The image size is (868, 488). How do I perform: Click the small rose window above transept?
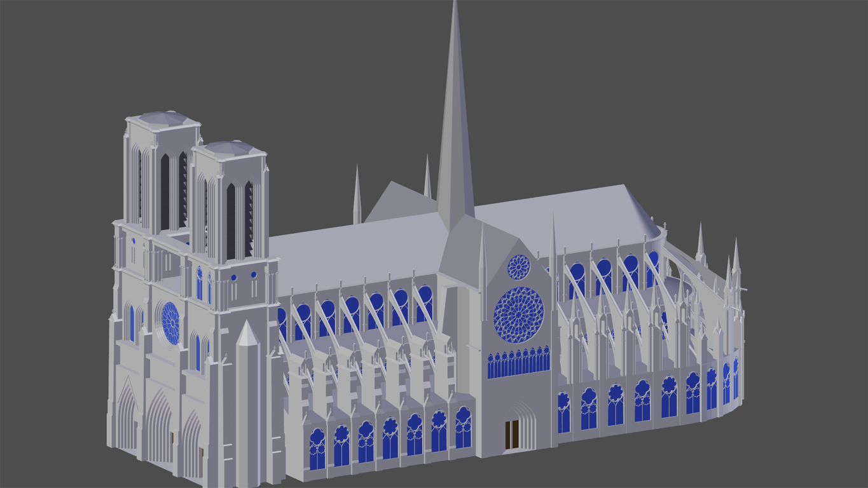pos(519,267)
